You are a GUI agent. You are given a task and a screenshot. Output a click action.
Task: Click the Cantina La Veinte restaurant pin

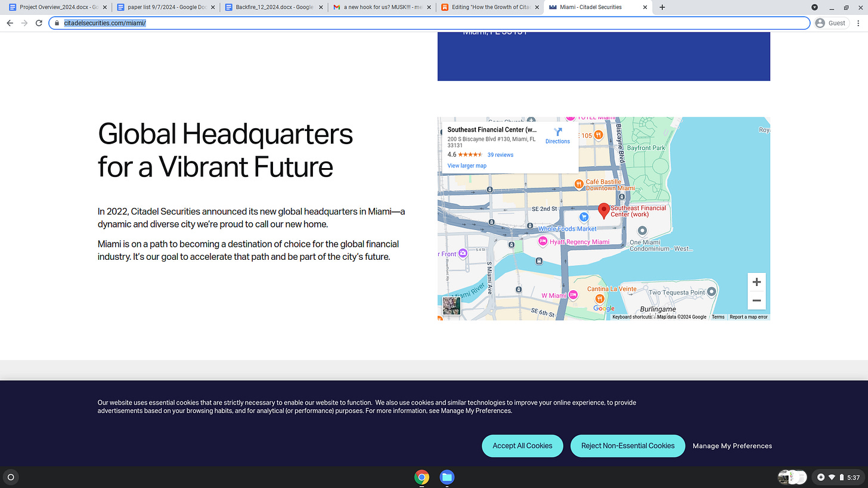point(600,299)
